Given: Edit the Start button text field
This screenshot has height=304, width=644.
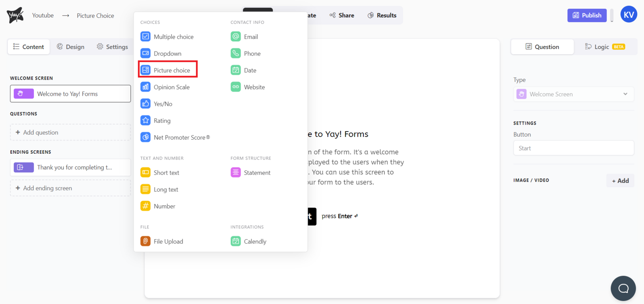Looking at the screenshot, I should 573,148.
